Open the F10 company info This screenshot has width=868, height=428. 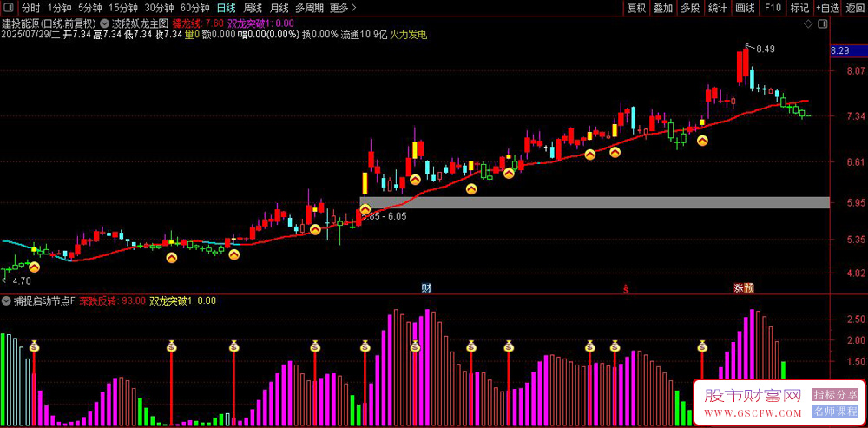point(773,9)
